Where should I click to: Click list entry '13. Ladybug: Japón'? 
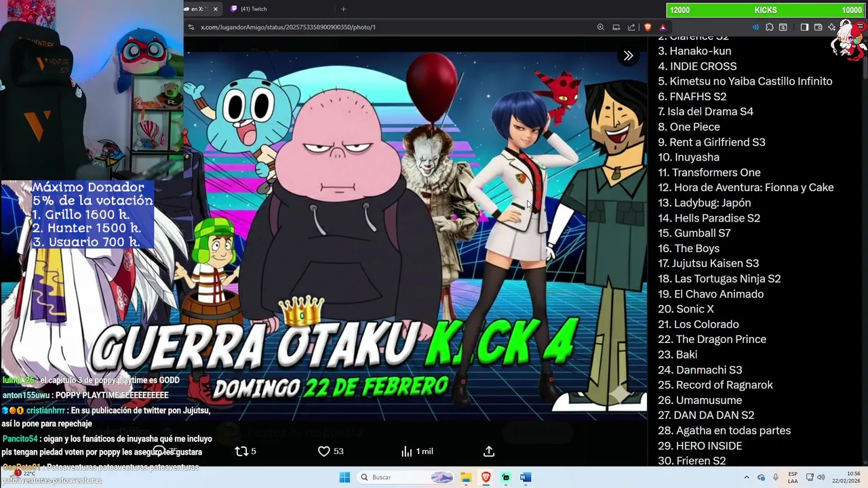(x=705, y=203)
